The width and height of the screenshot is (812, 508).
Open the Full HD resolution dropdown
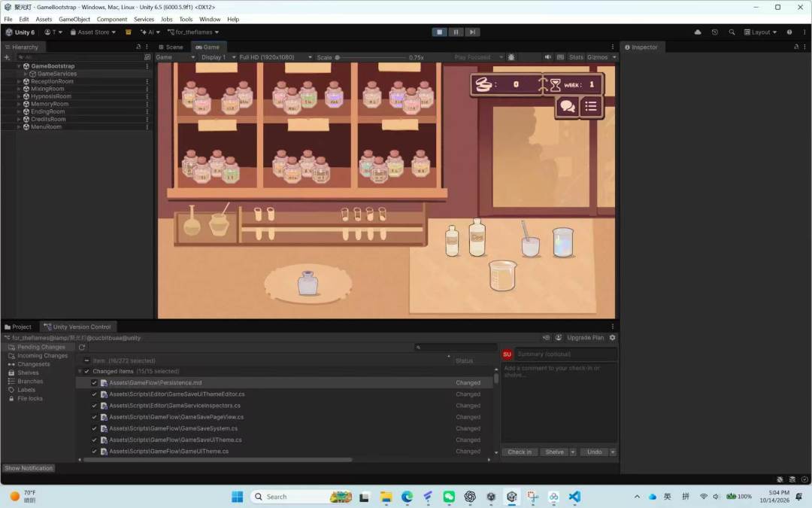[x=275, y=57]
